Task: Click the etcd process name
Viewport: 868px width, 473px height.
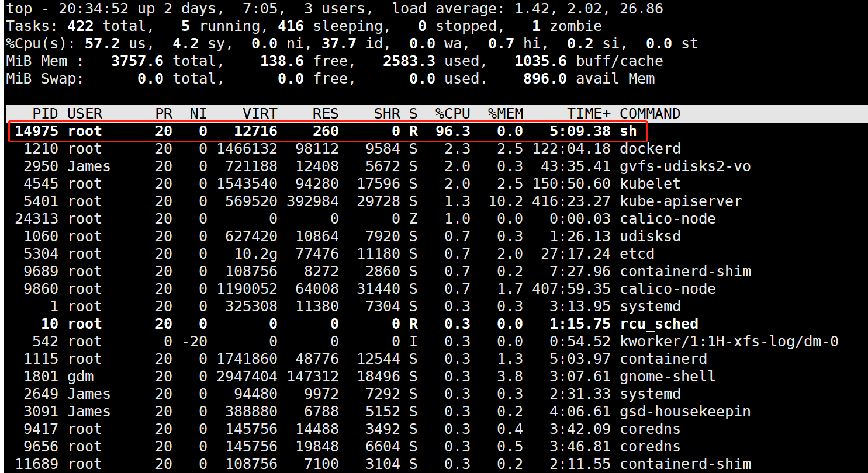Action: [637, 253]
